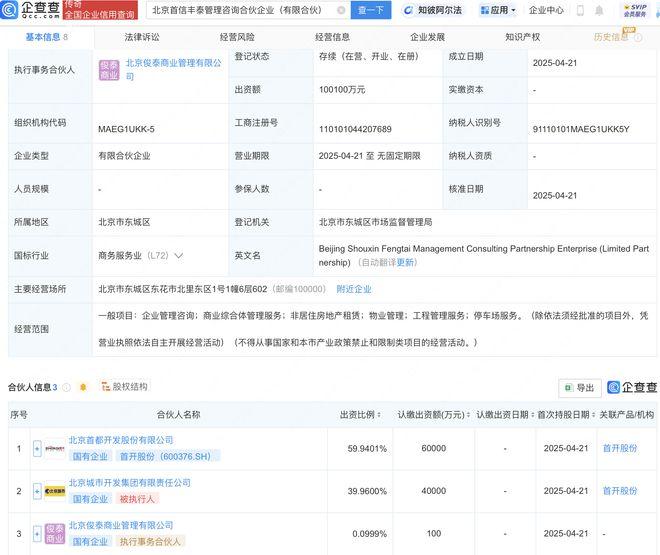Click the 导出 export button
The height and width of the screenshot is (555, 660).
click(580, 388)
